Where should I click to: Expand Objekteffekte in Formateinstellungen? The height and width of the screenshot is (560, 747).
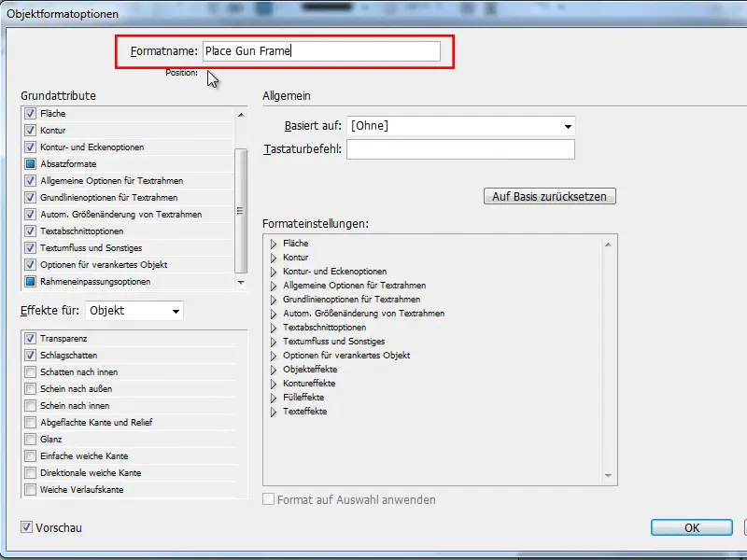coord(274,370)
